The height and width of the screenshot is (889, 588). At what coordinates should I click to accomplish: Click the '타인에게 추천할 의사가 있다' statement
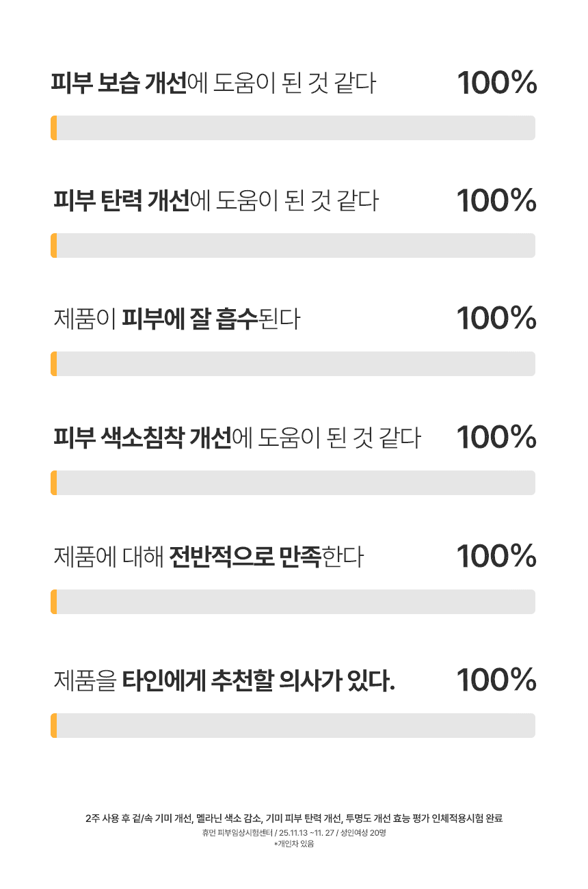point(224,680)
